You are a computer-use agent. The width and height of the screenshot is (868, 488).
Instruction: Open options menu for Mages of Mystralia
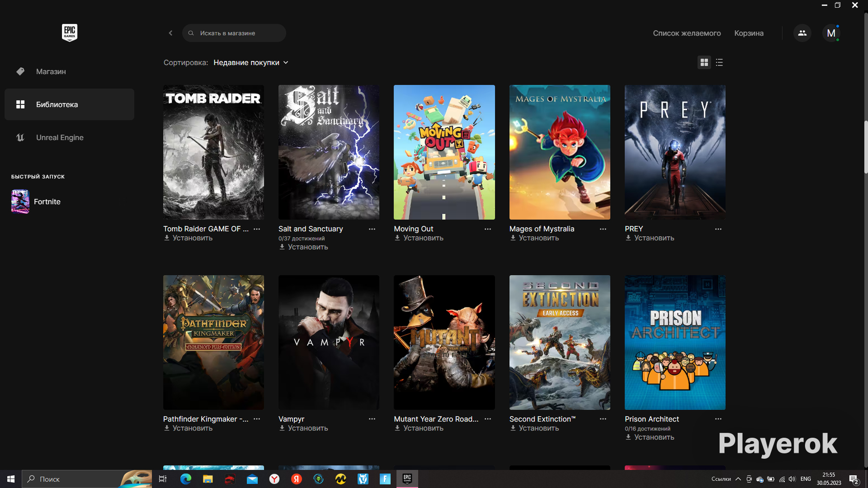pos(603,229)
